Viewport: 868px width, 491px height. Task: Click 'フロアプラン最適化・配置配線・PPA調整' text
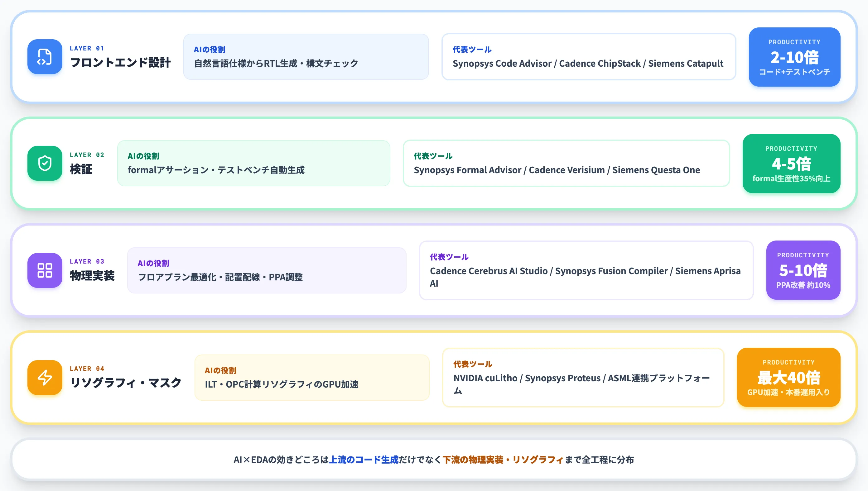click(x=220, y=277)
